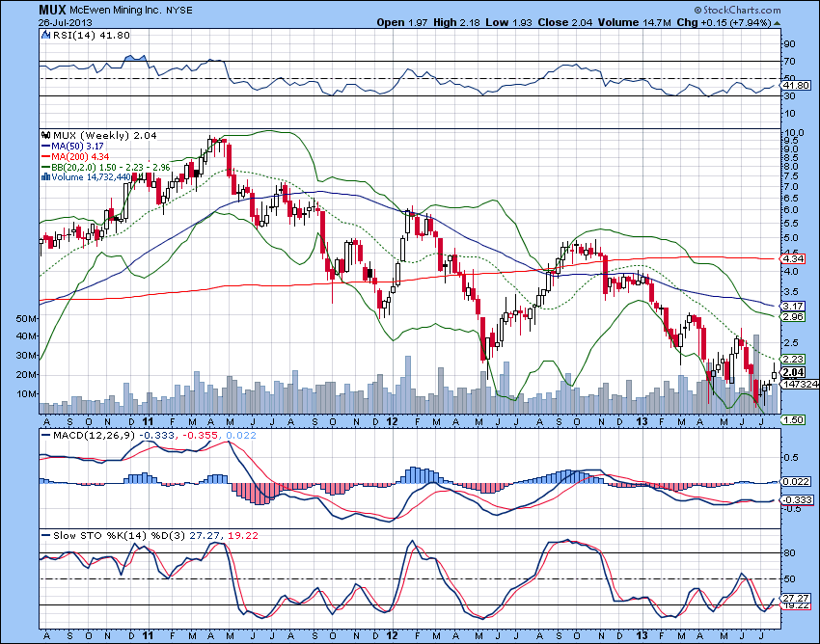
Task: Click the High 2.18 value in the header
Action: 456,22
